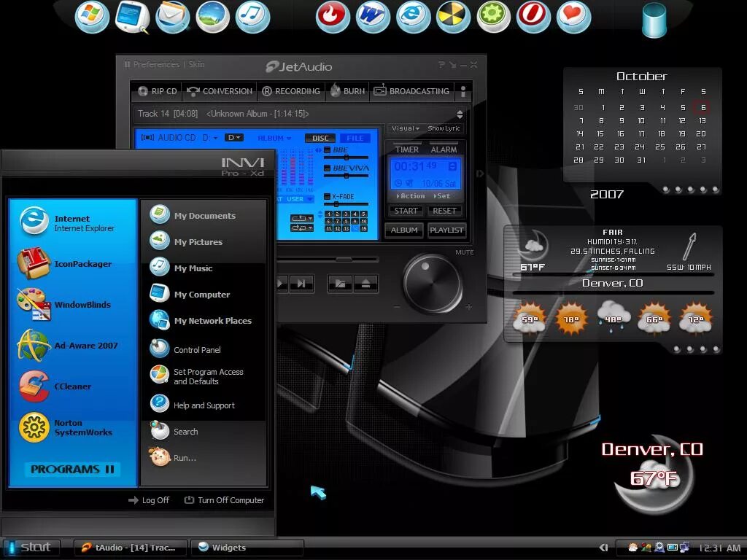
Task: Click the network computers tray icon
Action: point(684,547)
